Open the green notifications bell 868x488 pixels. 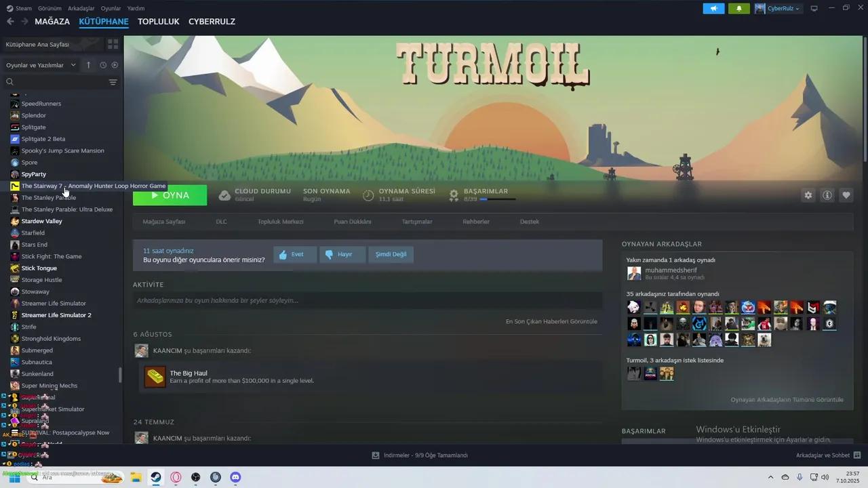(x=738, y=8)
